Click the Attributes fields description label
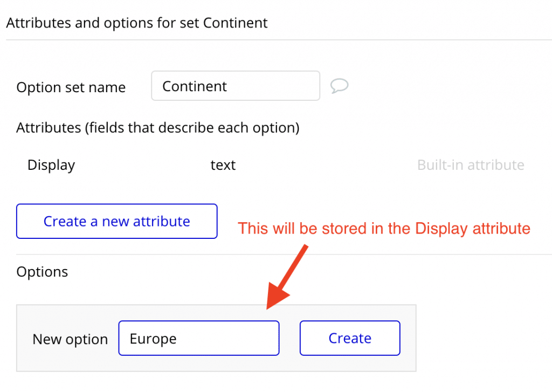The height and width of the screenshot is (392, 552). coord(158,127)
